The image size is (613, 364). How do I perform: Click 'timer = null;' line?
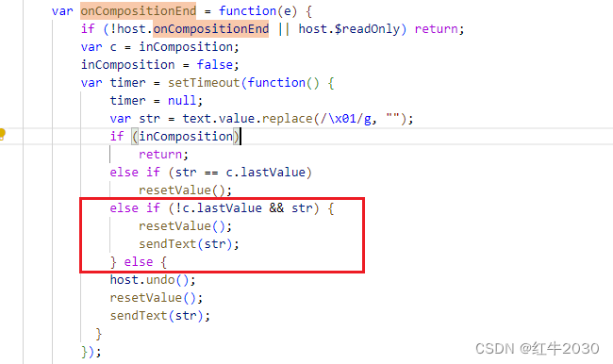point(157,101)
